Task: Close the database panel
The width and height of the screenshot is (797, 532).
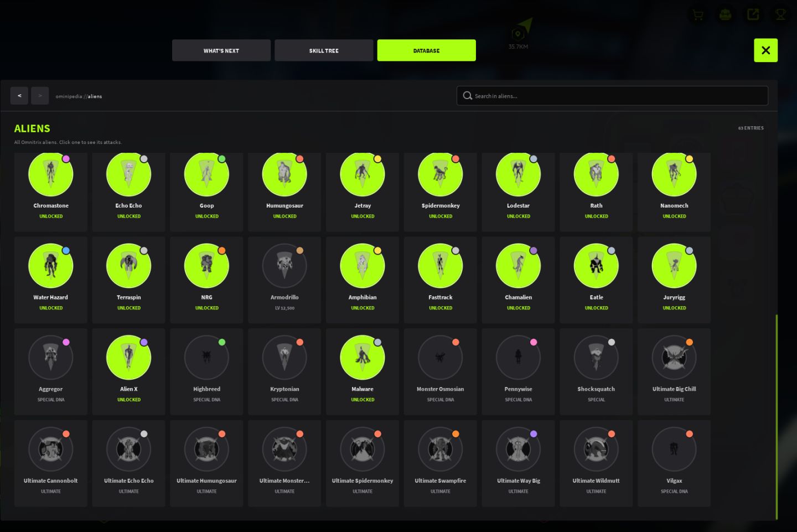Action: coord(765,50)
